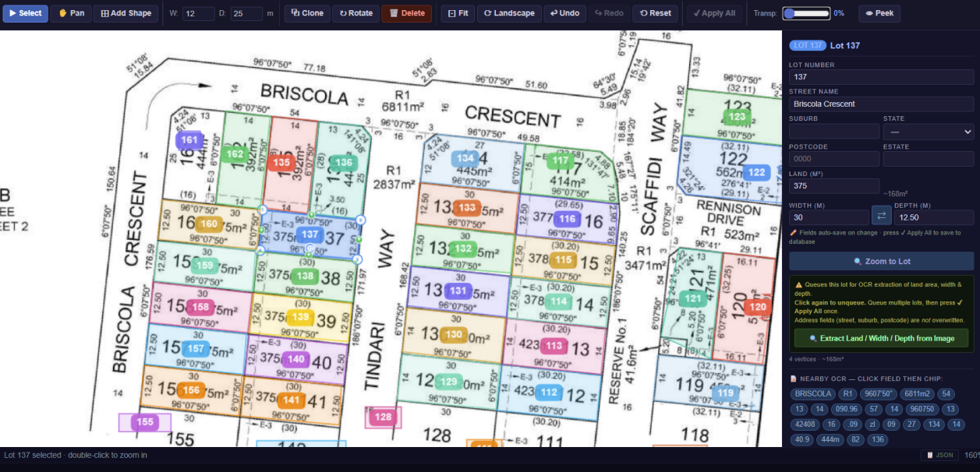Click the BRISCOLA OCR chip

coord(813,394)
